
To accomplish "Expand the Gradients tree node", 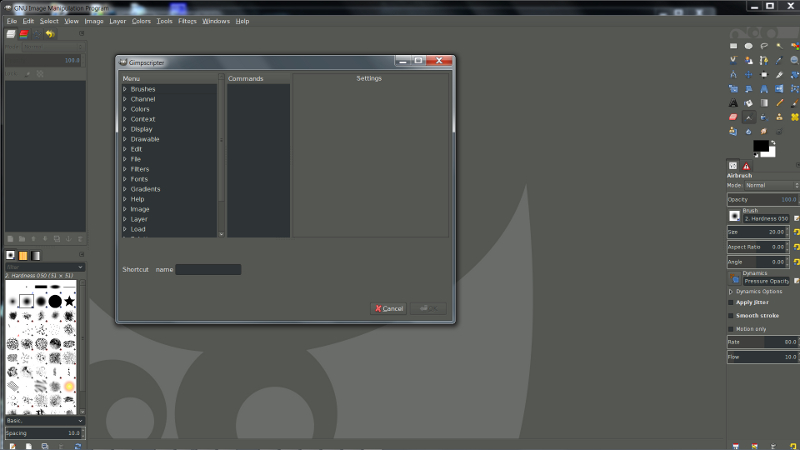I will coord(125,189).
